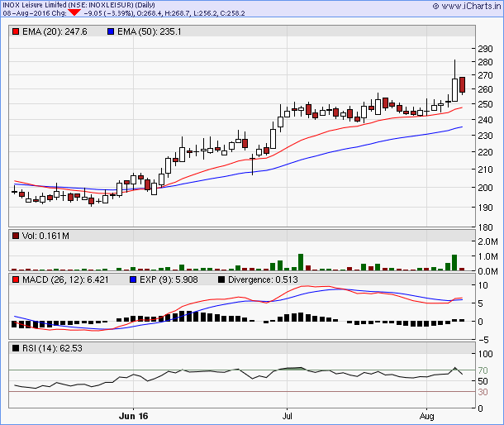Click the 10 MACD axis label

(483, 285)
